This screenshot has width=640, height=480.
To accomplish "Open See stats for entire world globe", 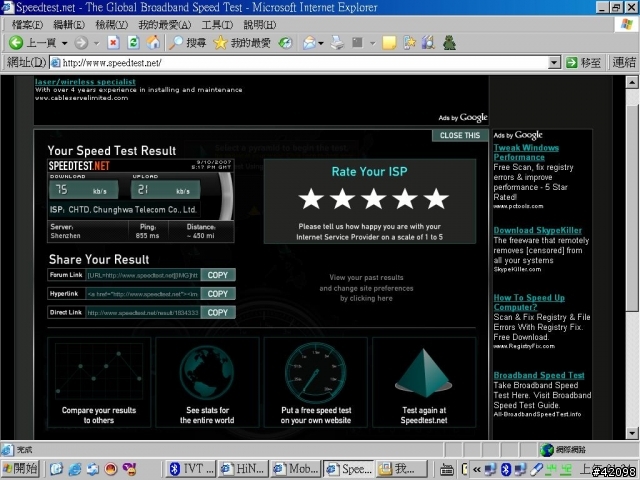I will click(207, 382).
